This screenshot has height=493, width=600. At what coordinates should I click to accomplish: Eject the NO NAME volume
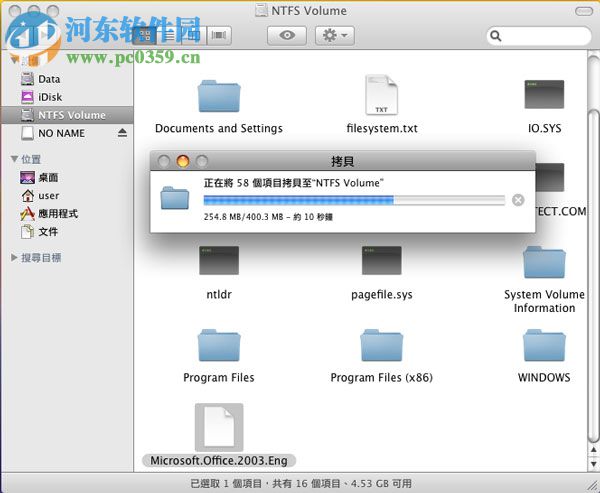click(x=122, y=133)
